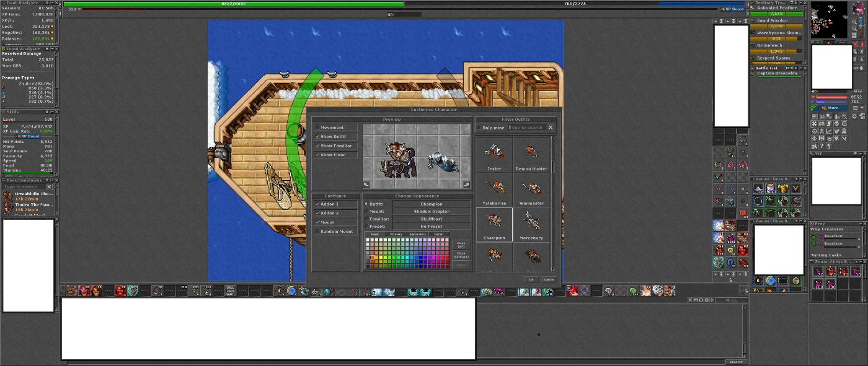Image resolution: width=868 pixels, height=366 pixels.
Task: Select the Familiar radio button
Action: point(366,219)
